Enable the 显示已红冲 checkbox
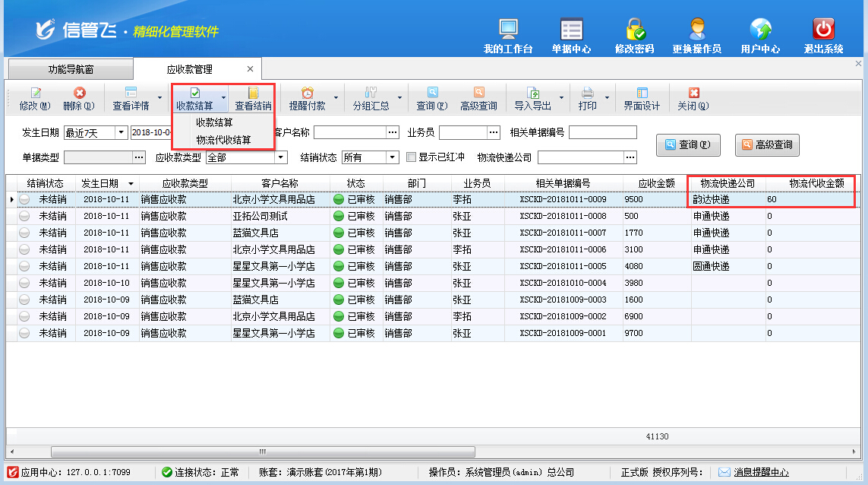The height and width of the screenshot is (485, 868). [x=412, y=157]
